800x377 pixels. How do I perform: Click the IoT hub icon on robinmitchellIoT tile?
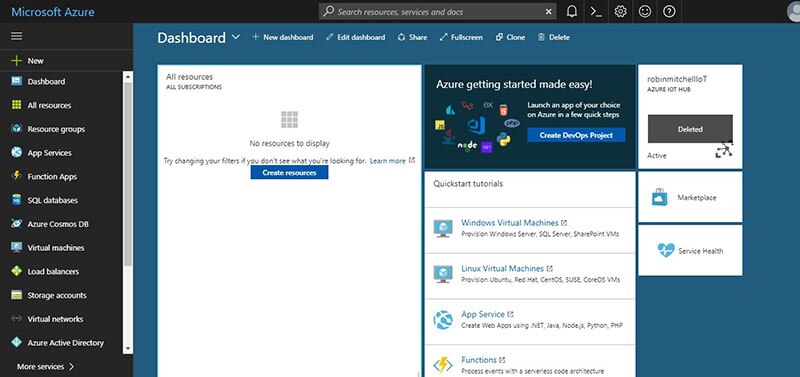point(724,149)
